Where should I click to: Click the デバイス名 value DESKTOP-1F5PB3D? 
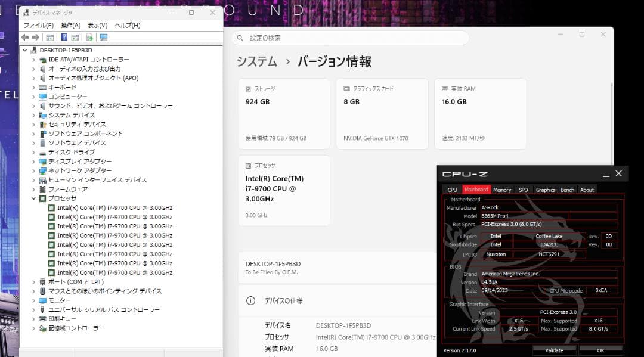click(343, 325)
